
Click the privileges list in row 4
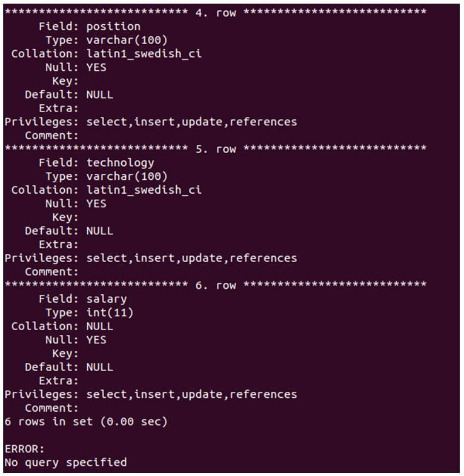click(191, 122)
